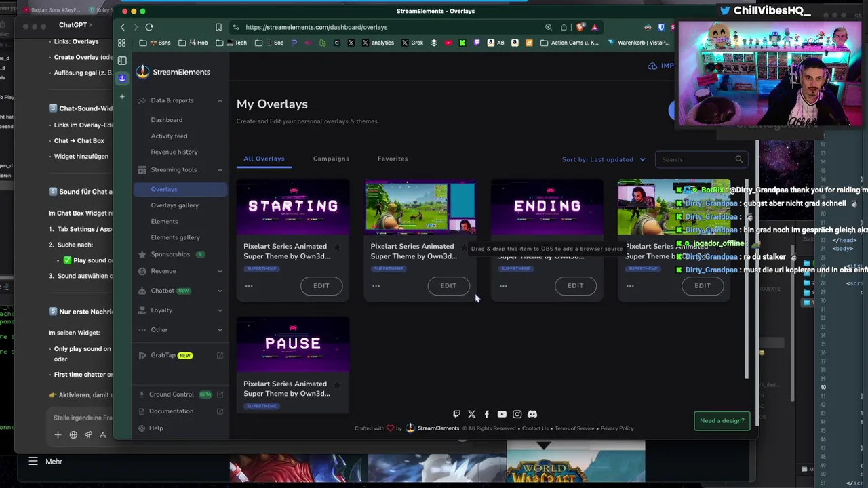This screenshot has height=488, width=868.
Task: Open the Privacy Policy footer link
Action: (617, 428)
